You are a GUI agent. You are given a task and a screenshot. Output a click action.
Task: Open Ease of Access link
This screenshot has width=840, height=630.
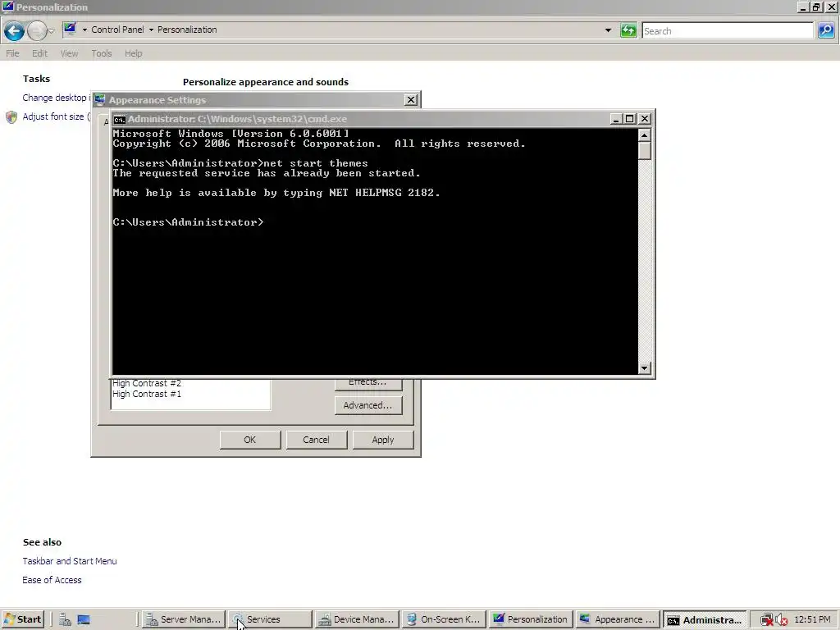point(52,580)
